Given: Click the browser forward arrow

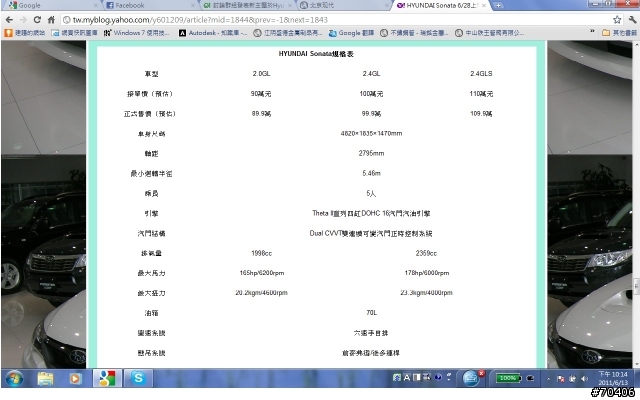Looking at the screenshot, I should (x=23, y=20).
